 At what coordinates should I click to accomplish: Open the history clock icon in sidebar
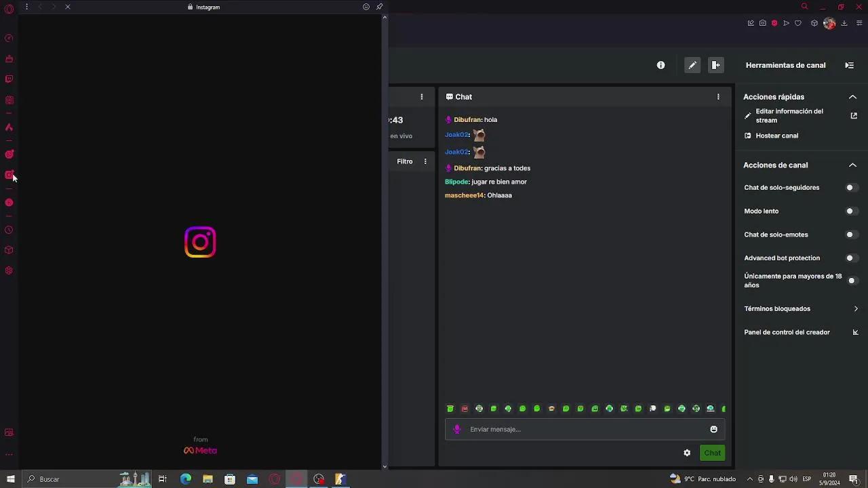[x=9, y=230]
